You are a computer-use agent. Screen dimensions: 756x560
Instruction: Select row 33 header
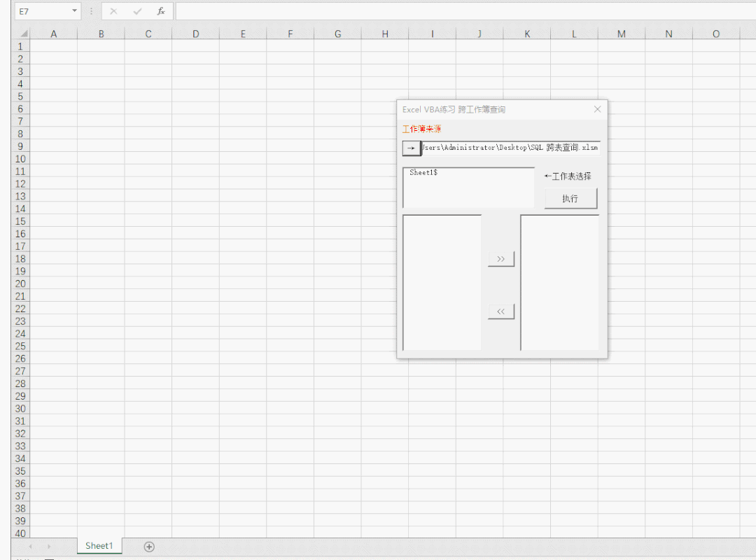(x=20, y=446)
